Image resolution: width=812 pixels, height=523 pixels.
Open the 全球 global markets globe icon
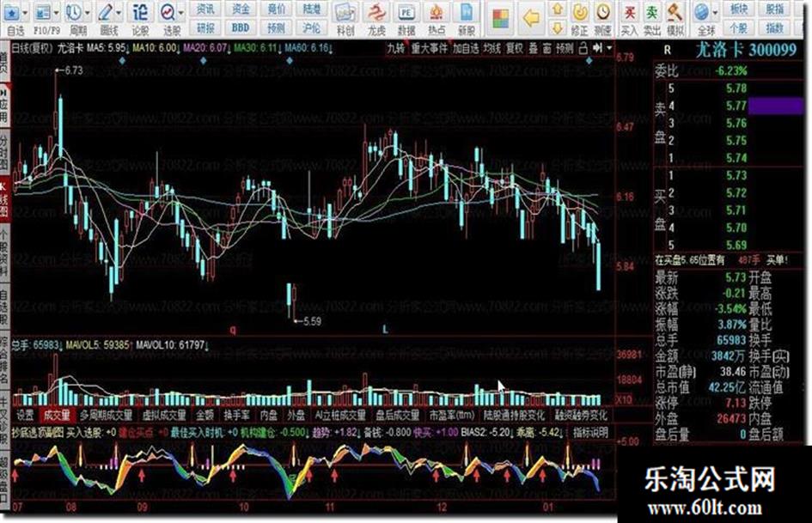[702, 12]
